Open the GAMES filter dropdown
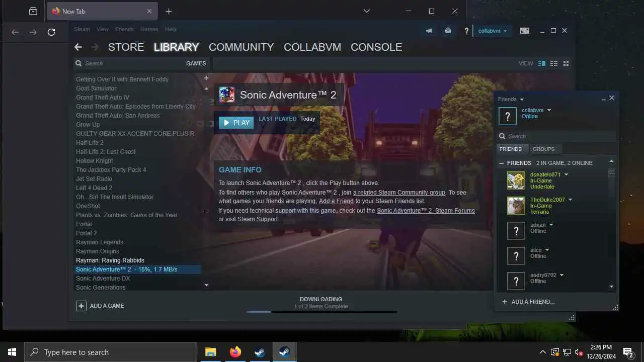The width and height of the screenshot is (644, 362). pyautogui.click(x=196, y=63)
